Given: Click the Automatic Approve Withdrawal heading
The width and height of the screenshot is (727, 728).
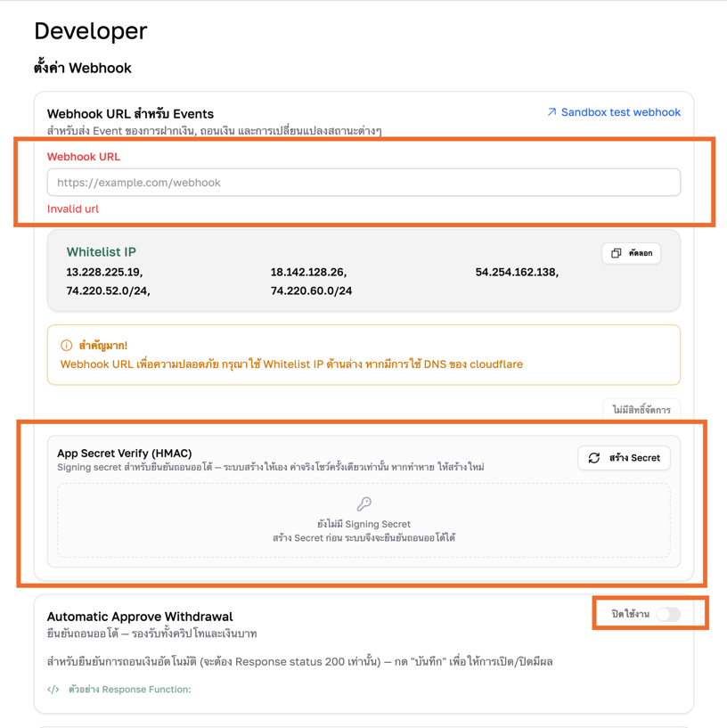Looking at the screenshot, I should coord(140,617).
